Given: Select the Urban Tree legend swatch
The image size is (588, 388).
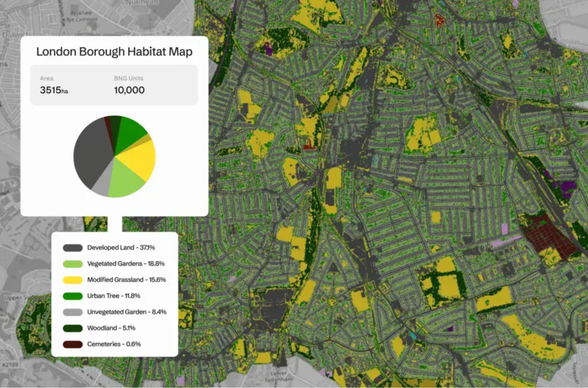Looking at the screenshot, I should (73, 296).
